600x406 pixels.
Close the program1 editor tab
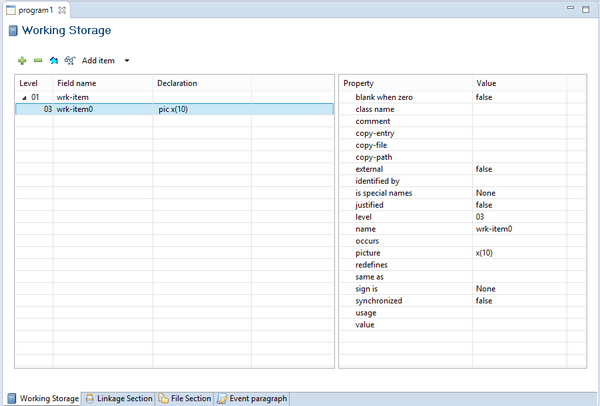(x=62, y=9)
